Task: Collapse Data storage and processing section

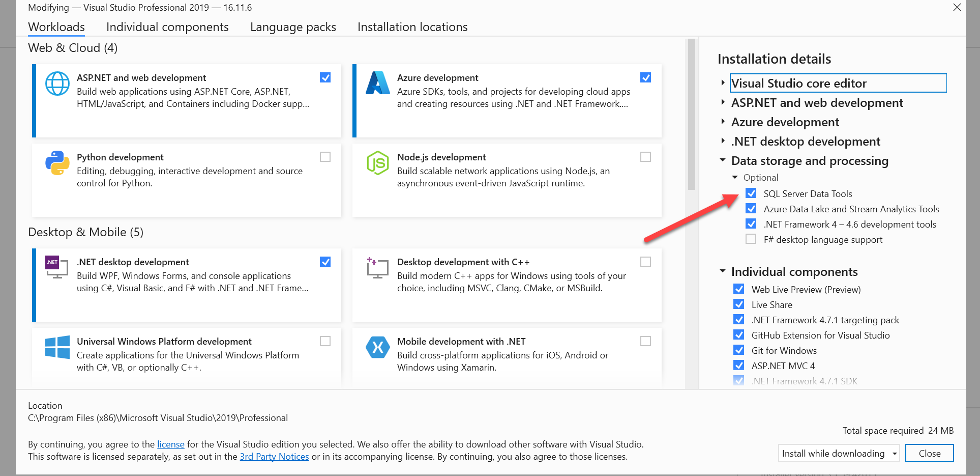Action: pyautogui.click(x=723, y=160)
